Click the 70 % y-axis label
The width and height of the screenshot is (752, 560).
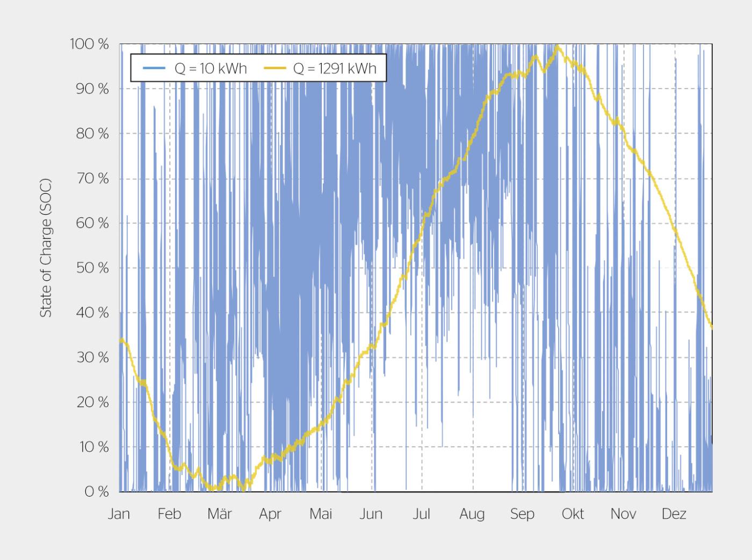pyautogui.click(x=92, y=178)
